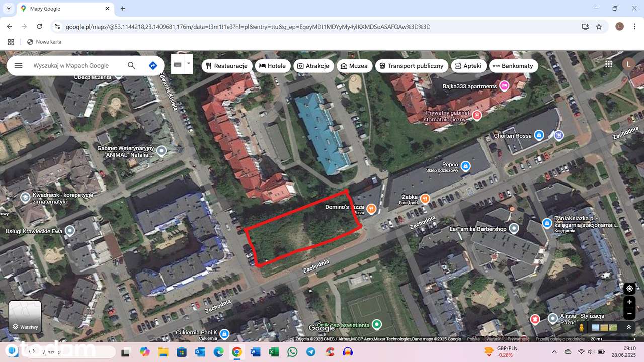Screen dimensions: 644x362
Task: Select the Chorten Hossa shop pin
Action: click(539, 135)
